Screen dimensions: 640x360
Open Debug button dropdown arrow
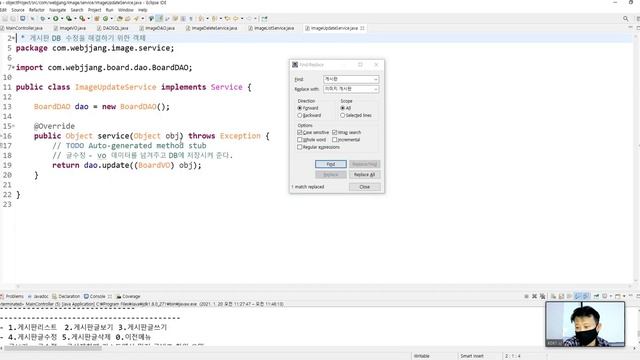[x=49, y=18]
